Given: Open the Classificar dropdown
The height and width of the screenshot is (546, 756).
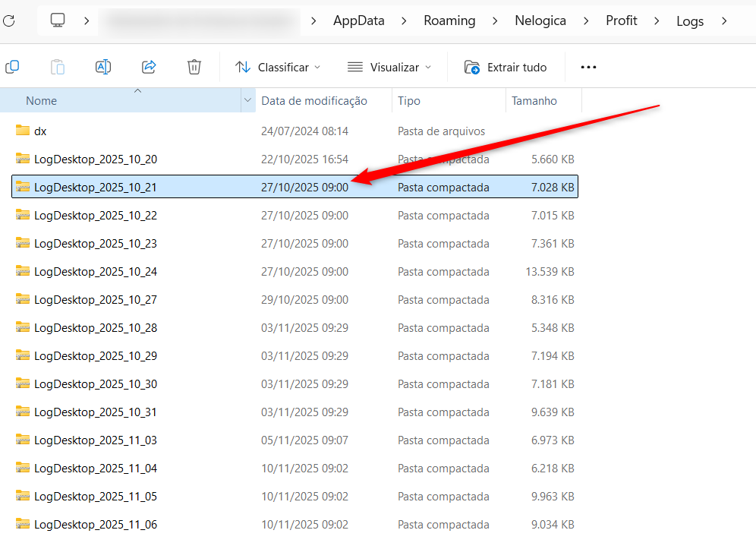Looking at the screenshot, I should (x=278, y=67).
